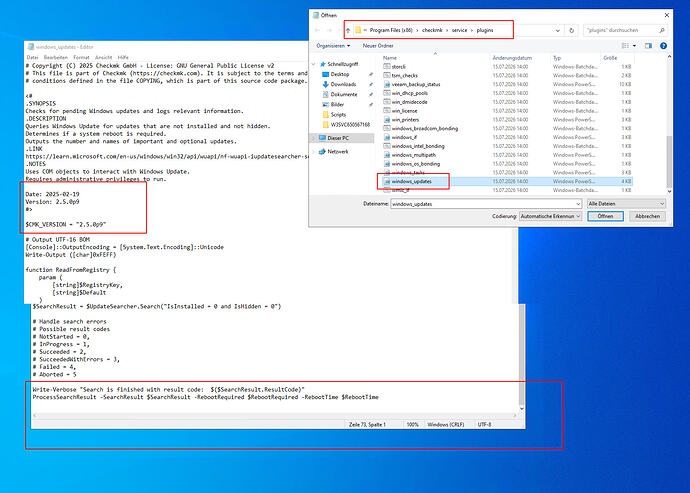
Task: Open the Alle Dateien file type dropdown
Action: tap(626, 204)
